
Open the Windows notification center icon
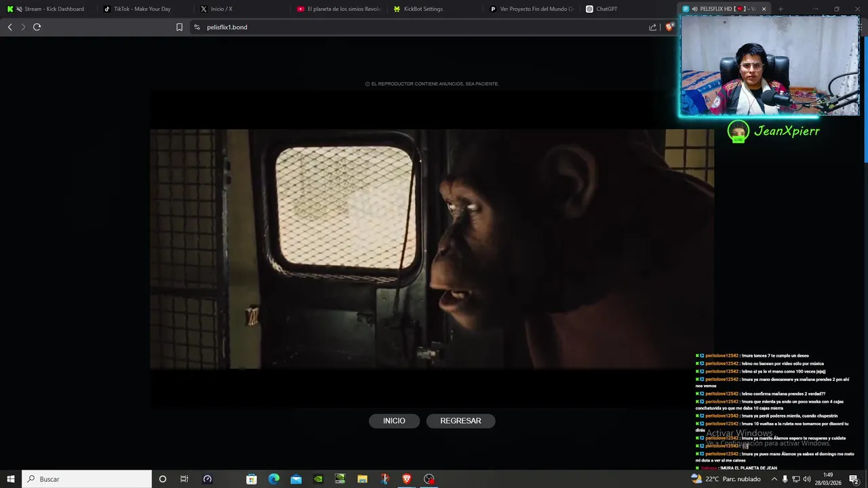coord(854,479)
